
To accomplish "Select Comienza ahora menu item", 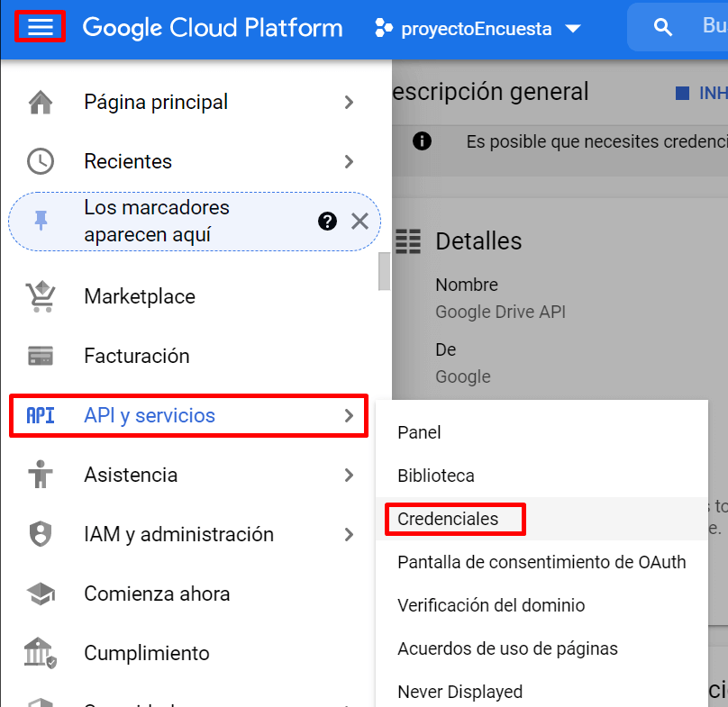I will pos(190,594).
